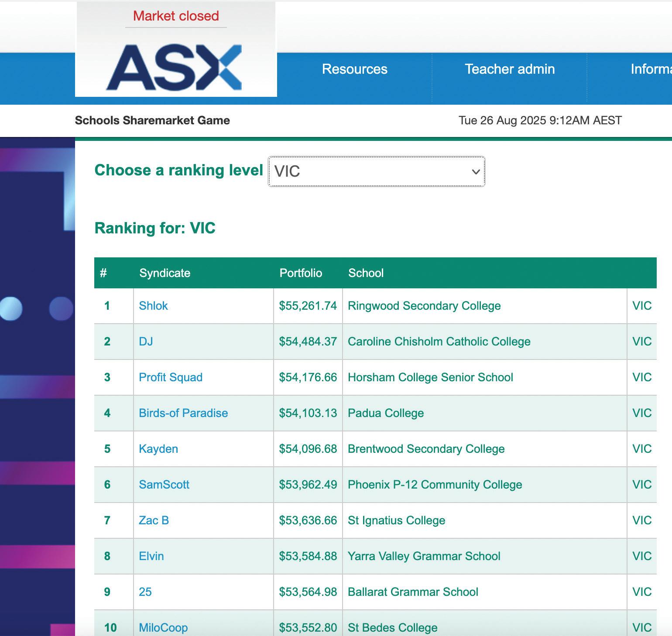Click the Portfolio column header
Viewport: 672px width, 636px height.
coord(301,273)
